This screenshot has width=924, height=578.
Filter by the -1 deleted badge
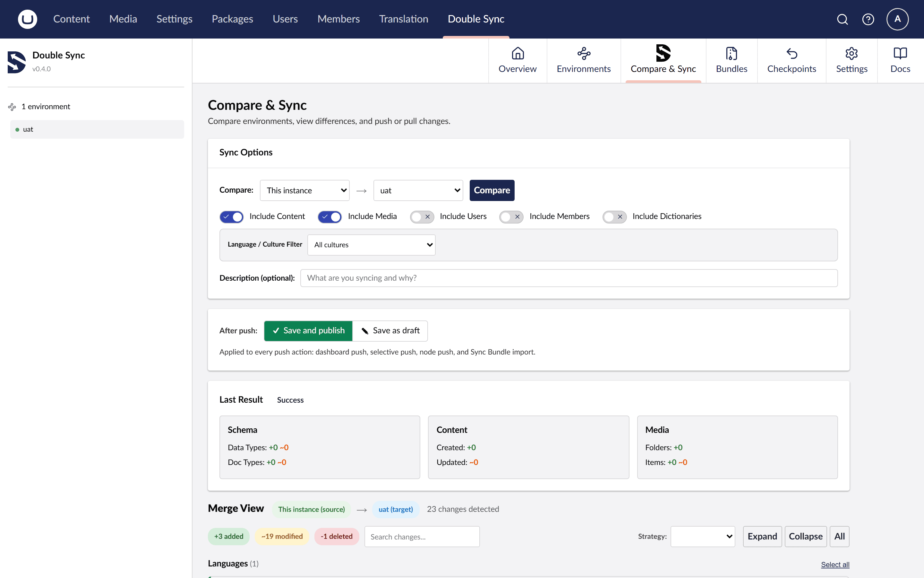(x=337, y=536)
